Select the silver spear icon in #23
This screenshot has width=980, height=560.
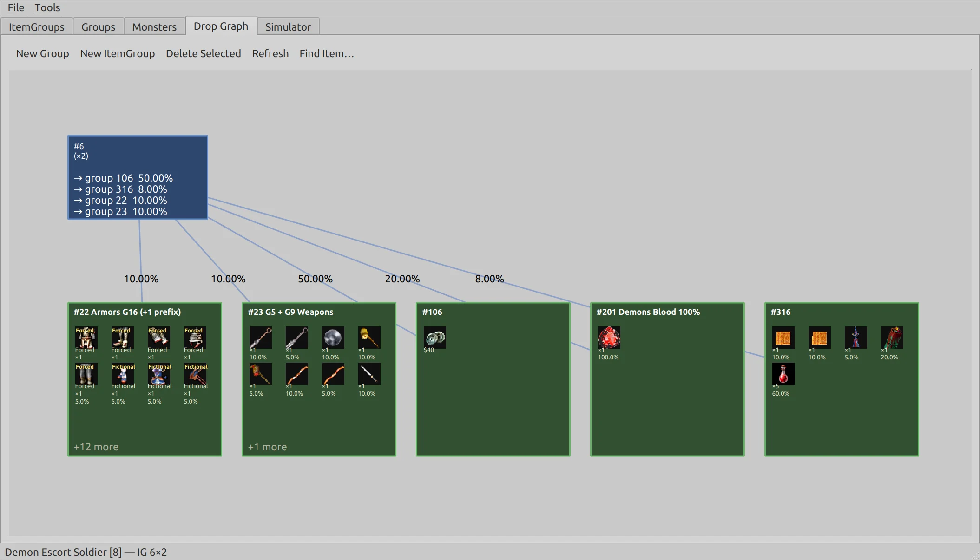[369, 374]
